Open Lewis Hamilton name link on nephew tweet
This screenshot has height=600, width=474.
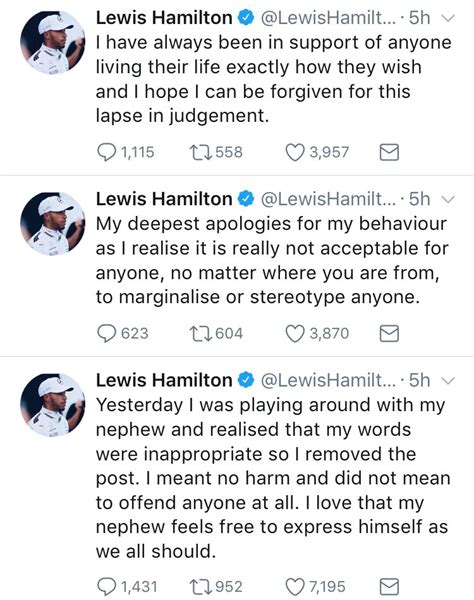[164, 380]
